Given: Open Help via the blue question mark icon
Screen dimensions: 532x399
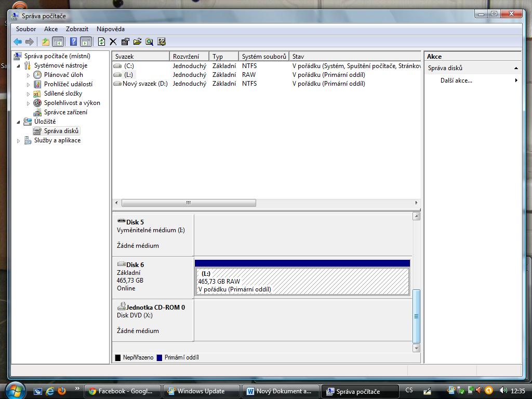Looking at the screenshot, I should 73,42.
